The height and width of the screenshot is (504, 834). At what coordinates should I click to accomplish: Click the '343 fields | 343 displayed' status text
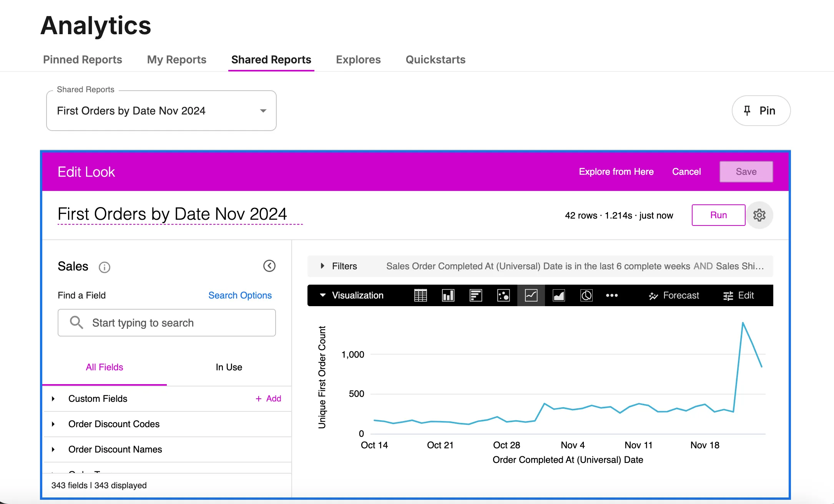[x=99, y=485]
